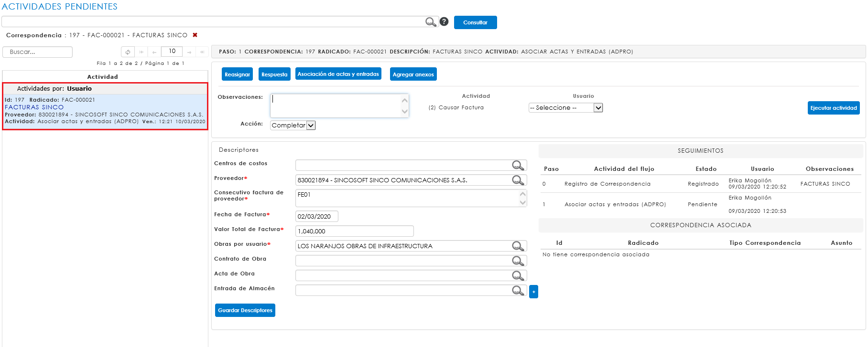
Task: Select 'Asociar actas y entradas (ADPRO)' seguimiento row
Action: click(701, 204)
